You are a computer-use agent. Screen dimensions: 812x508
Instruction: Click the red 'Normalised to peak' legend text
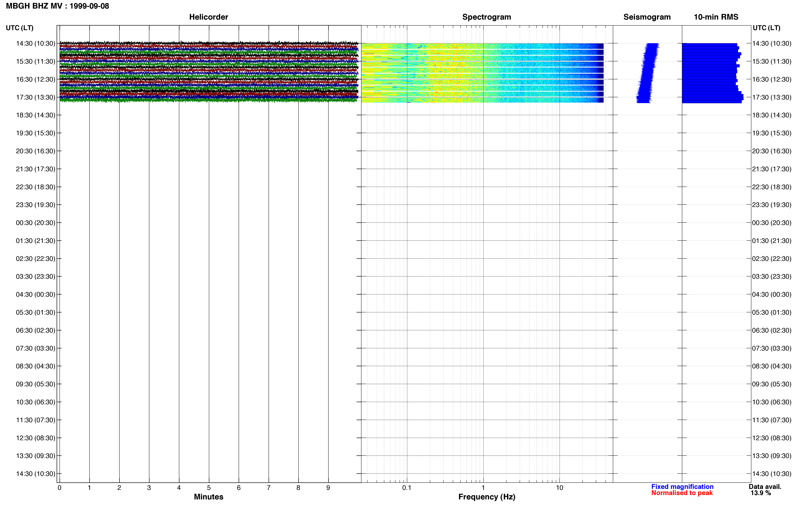point(682,493)
